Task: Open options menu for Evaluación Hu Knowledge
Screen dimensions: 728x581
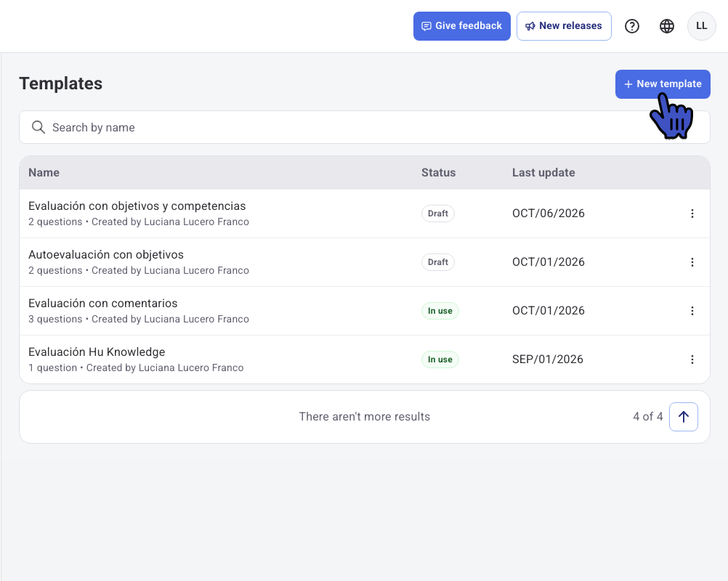Action: (x=692, y=359)
